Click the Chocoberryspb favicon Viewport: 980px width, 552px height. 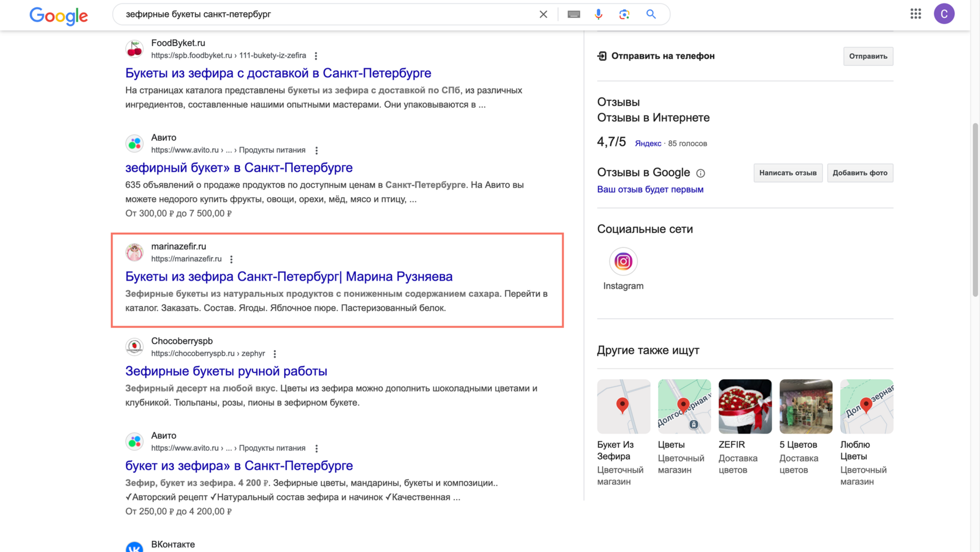pos(135,347)
